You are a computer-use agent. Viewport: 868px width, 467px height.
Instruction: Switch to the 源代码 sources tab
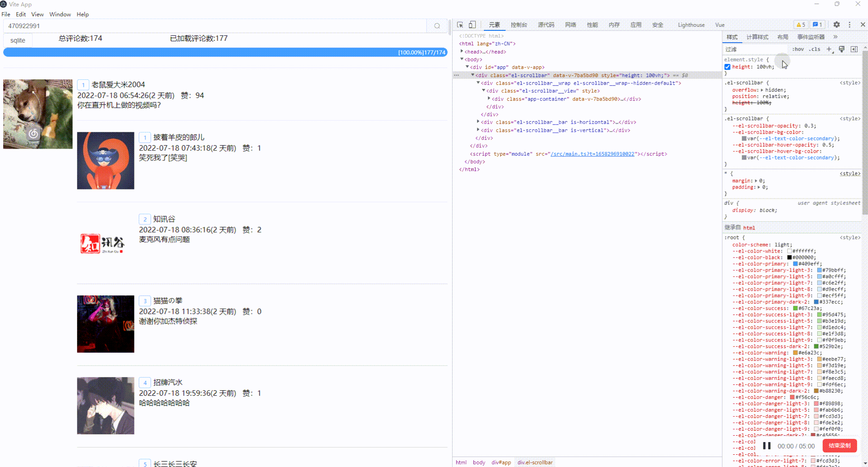546,25
